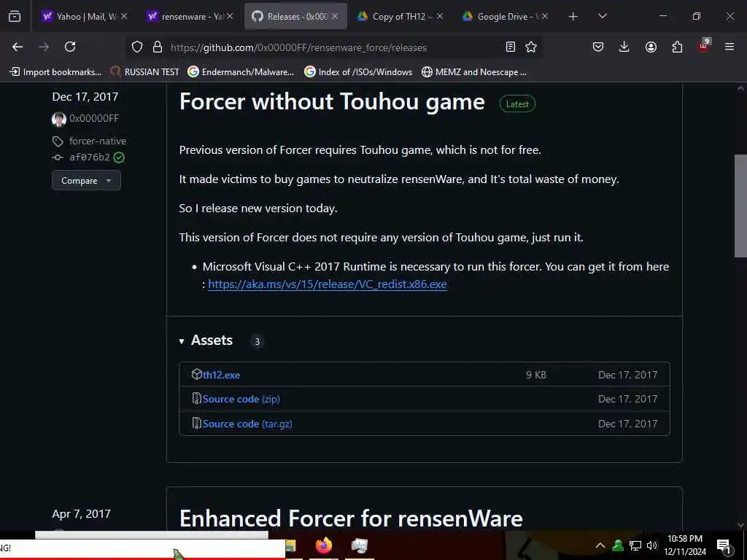Open the forcer-native tag link
The image size is (747, 560).
click(x=98, y=141)
